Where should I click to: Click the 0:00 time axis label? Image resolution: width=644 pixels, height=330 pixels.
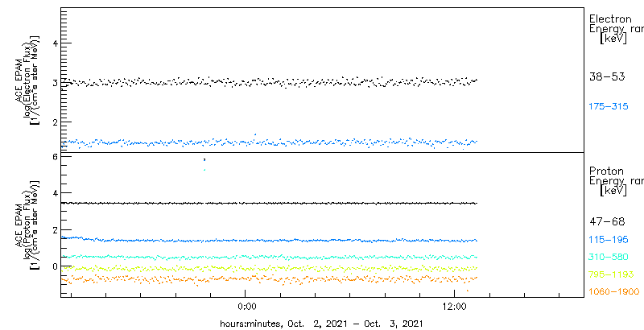(x=247, y=306)
